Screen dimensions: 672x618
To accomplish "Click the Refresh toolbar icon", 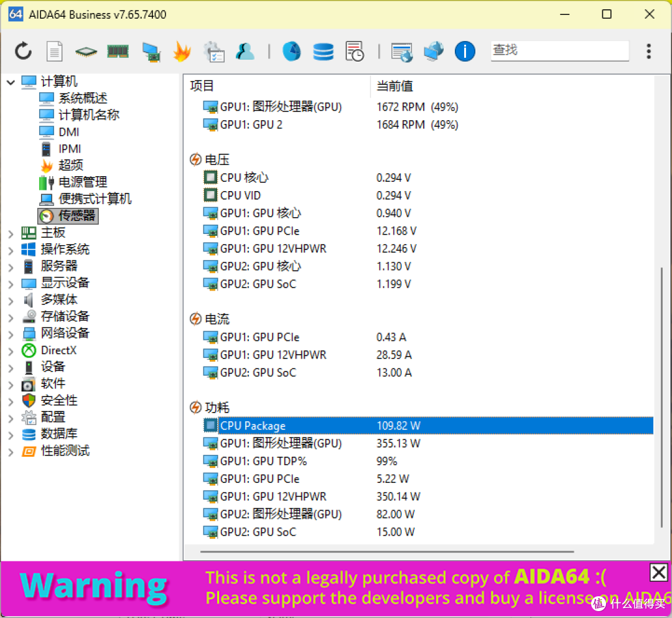I will tap(23, 51).
